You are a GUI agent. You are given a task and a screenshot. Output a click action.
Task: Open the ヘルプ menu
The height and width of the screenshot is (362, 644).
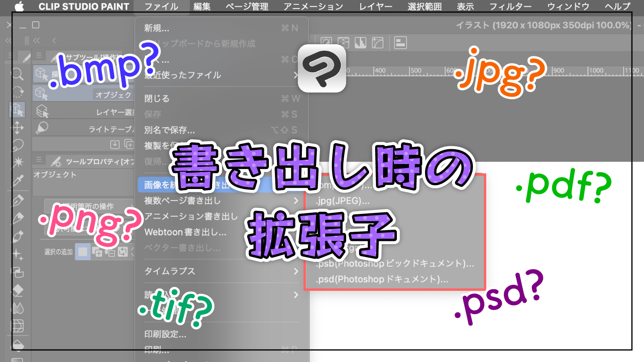[617, 6]
